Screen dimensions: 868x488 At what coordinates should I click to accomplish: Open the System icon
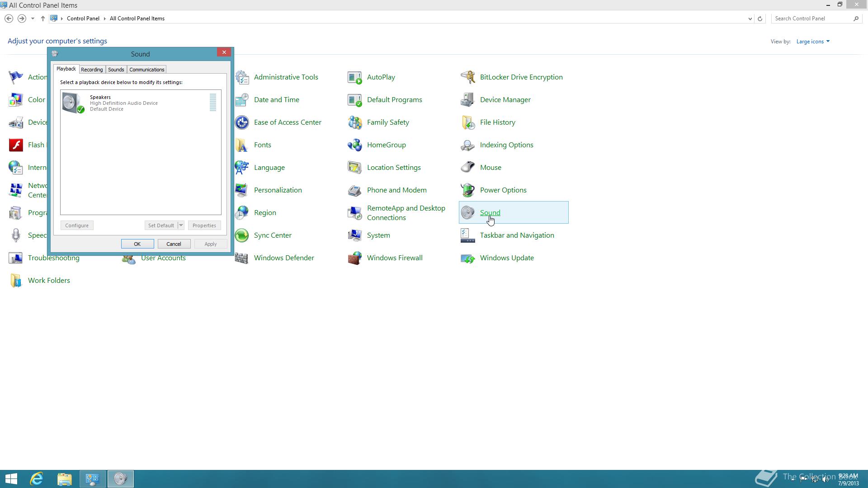point(355,235)
